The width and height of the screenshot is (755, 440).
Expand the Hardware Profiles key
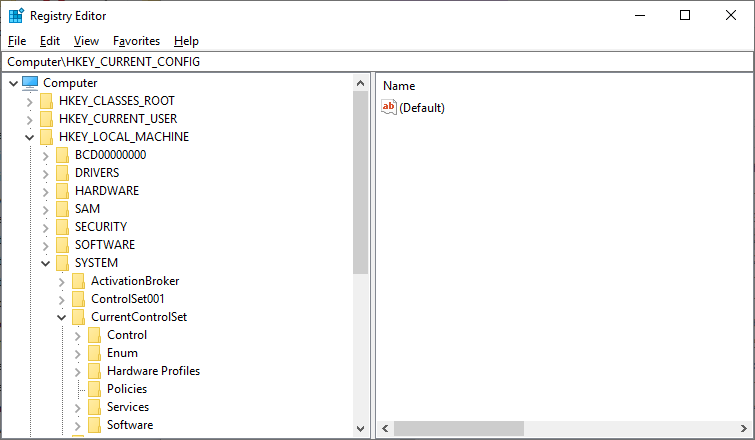pos(78,372)
